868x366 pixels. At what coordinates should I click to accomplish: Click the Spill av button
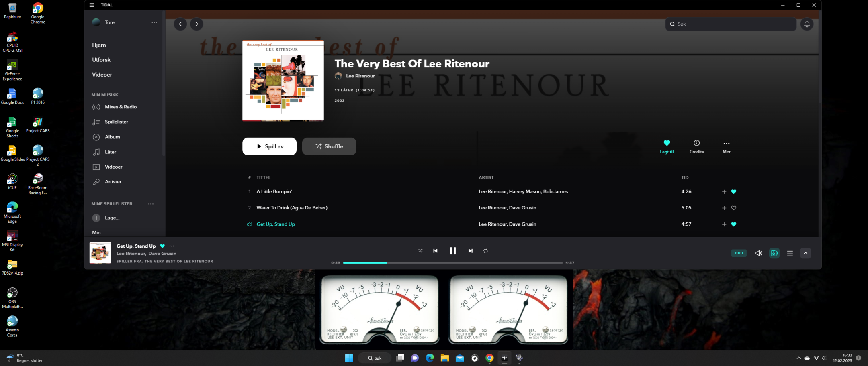269,146
